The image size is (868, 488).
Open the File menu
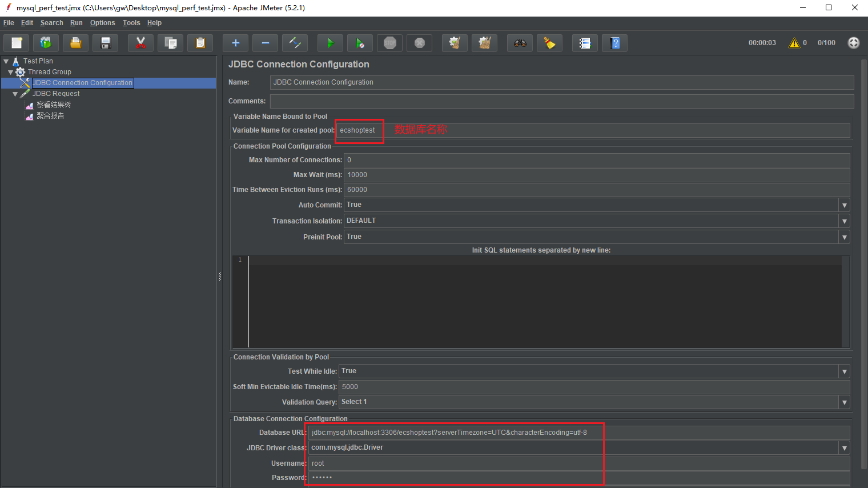pos(9,23)
